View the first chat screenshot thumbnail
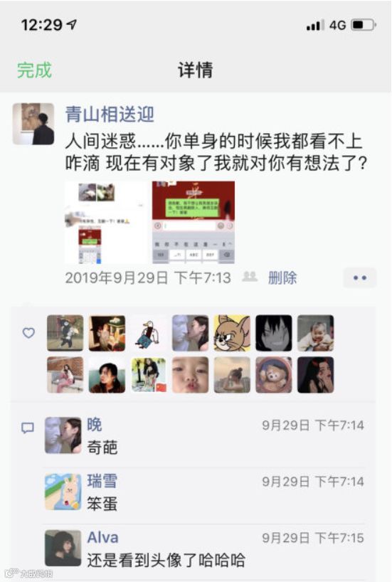 click(106, 222)
